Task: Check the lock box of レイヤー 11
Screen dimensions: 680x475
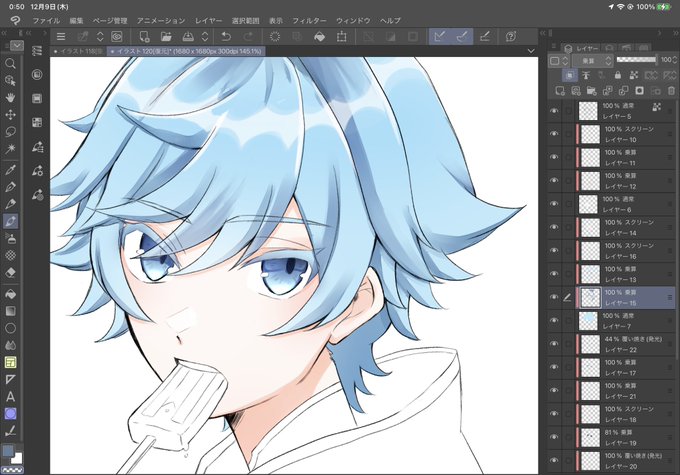Action: click(568, 157)
